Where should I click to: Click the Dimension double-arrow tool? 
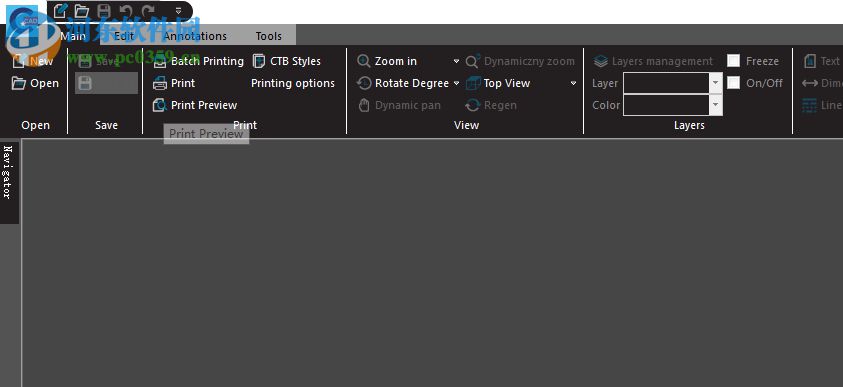pyautogui.click(x=821, y=83)
